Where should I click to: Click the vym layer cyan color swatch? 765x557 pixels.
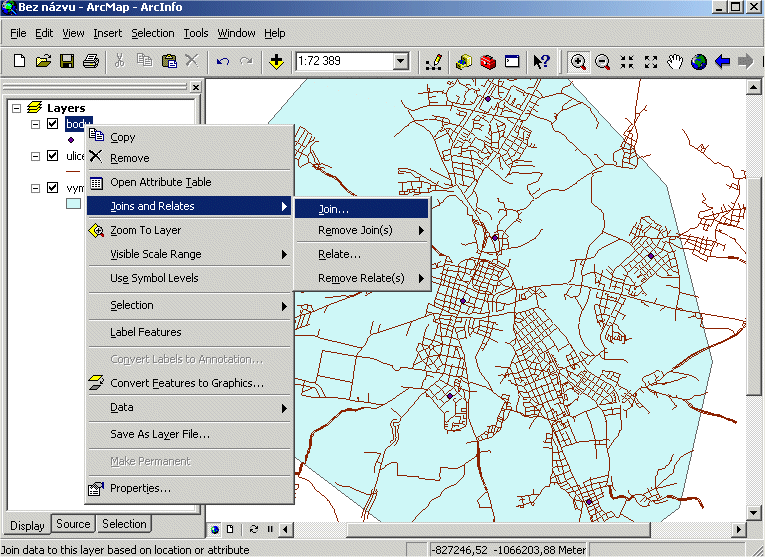[x=73, y=203]
